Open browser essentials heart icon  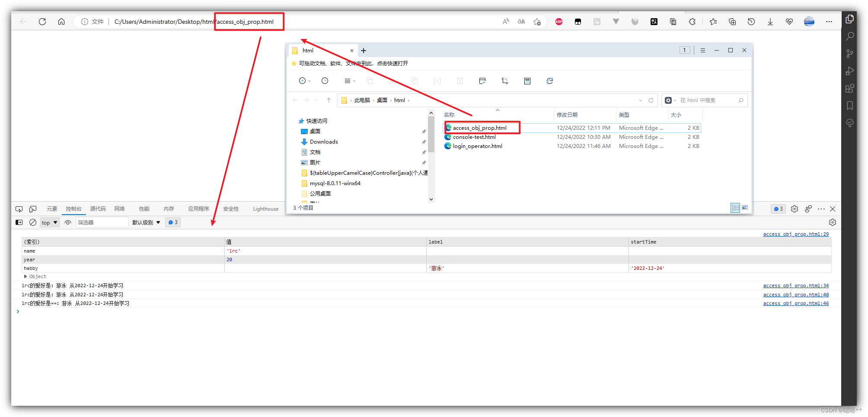pyautogui.click(x=789, y=22)
